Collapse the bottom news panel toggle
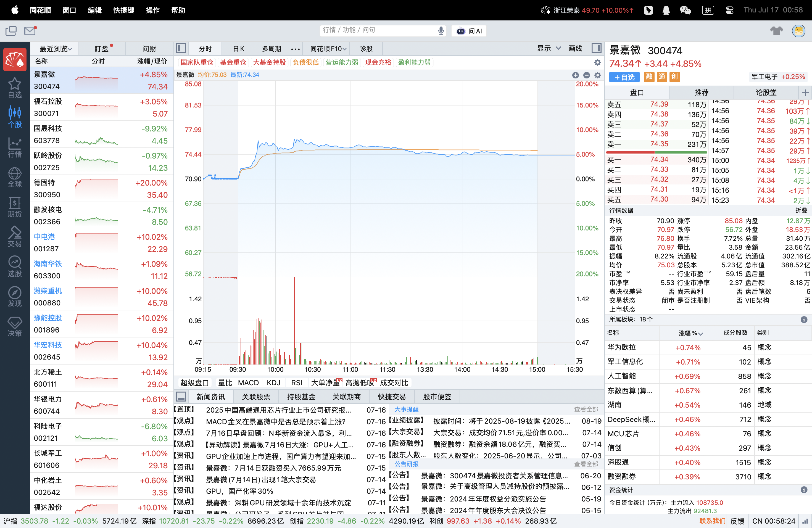Image resolution: width=812 pixels, height=528 pixels. coord(181,396)
